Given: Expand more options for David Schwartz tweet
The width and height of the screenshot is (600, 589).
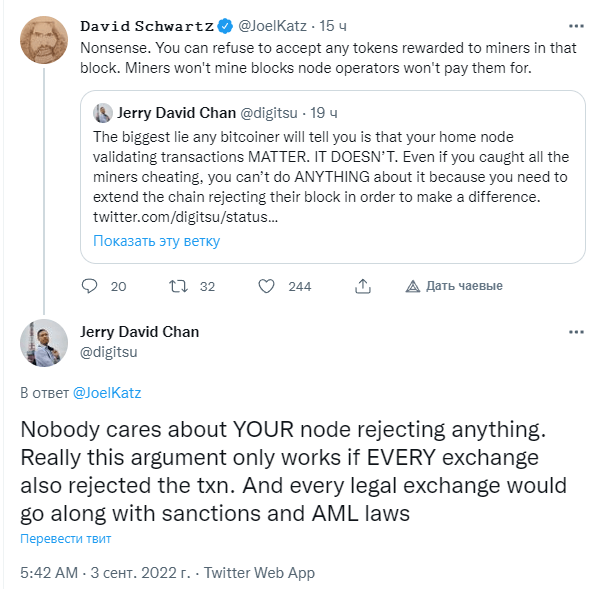Looking at the screenshot, I should (576, 26).
